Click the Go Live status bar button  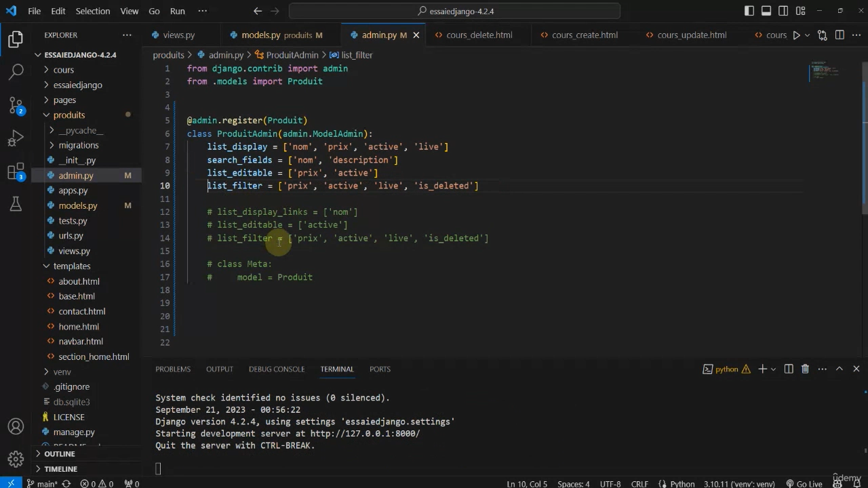pos(804,484)
